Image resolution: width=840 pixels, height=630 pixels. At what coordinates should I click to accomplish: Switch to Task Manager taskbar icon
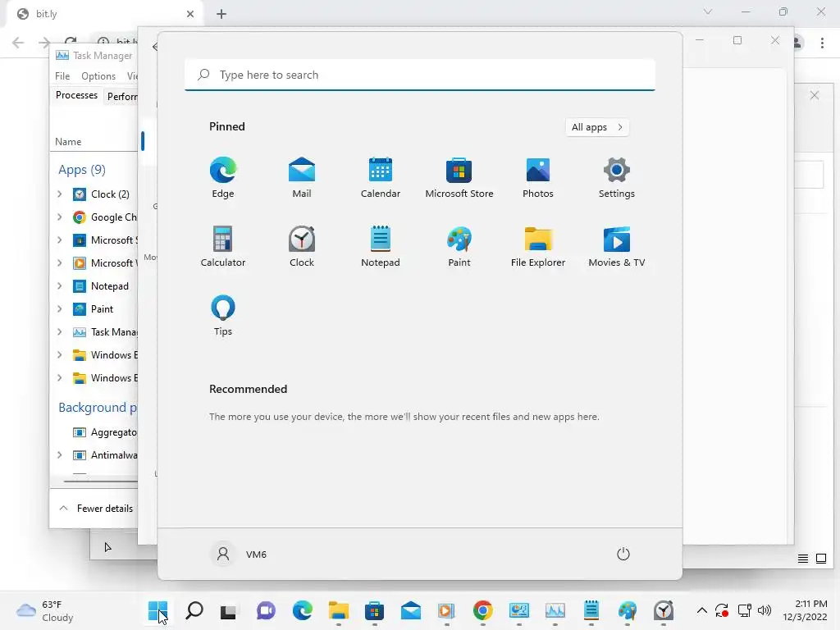[555, 610]
